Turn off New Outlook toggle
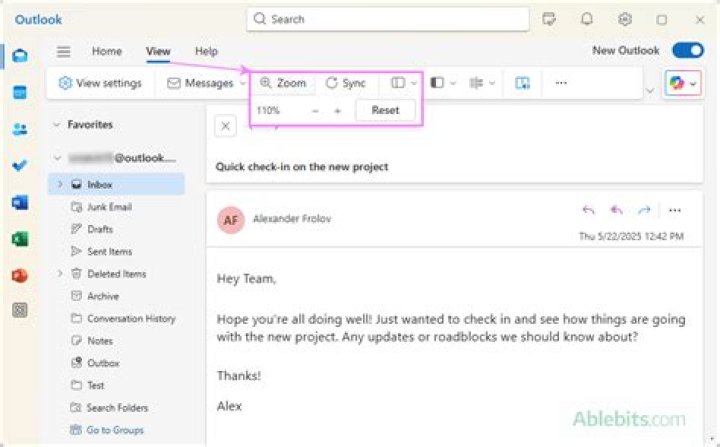Image resolution: width=720 pixels, height=447 pixels. click(x=688, y=51)
